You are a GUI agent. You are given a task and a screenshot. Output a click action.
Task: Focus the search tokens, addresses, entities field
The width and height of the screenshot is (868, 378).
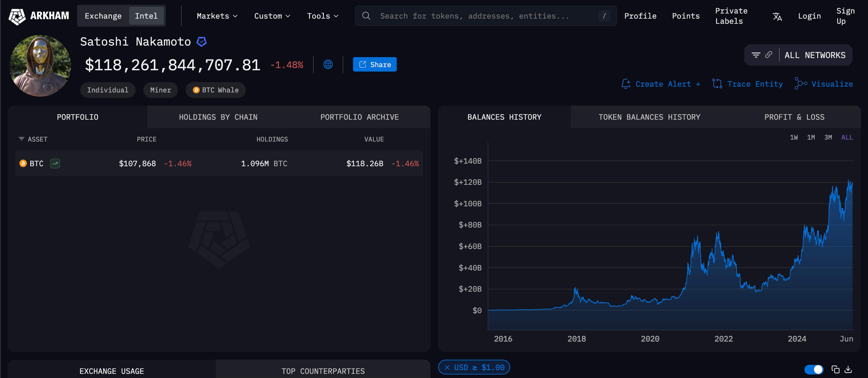click(485, 16)
